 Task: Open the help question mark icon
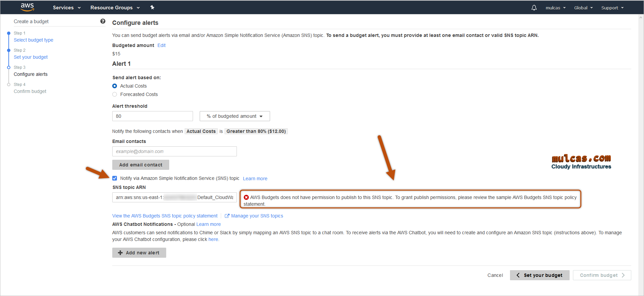pos(103,21)
